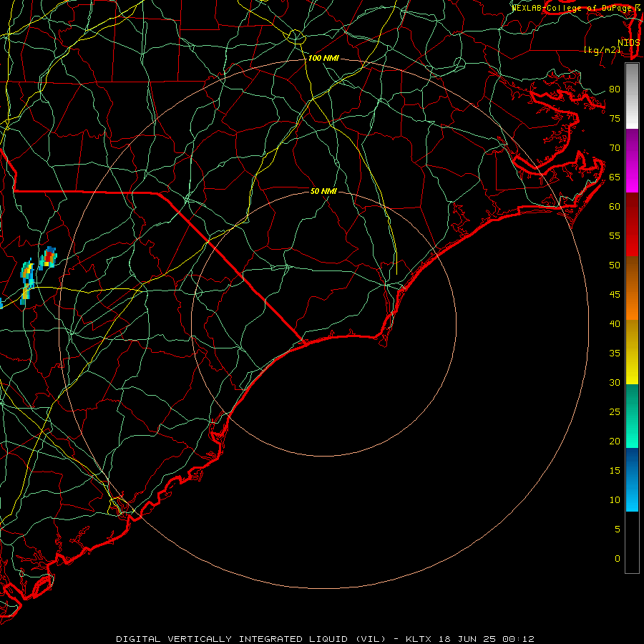
Task: Select the white-gray top segment of color bar
Action: [632, 96]
